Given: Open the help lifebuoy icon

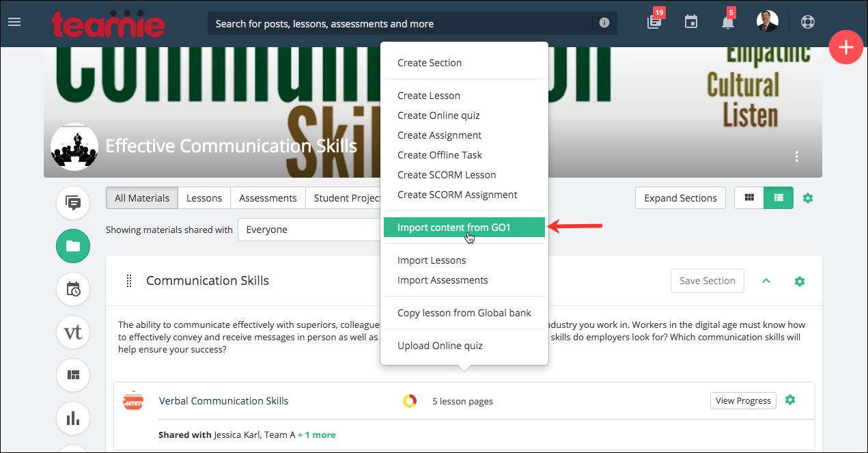Looking at the screenshot, I should [809, 22].
